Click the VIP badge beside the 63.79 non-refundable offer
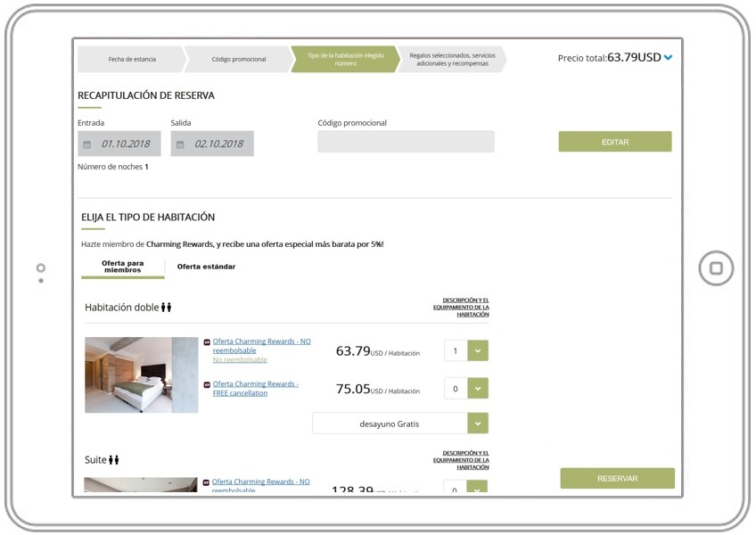The image size is (756, 535). point(207,342)
